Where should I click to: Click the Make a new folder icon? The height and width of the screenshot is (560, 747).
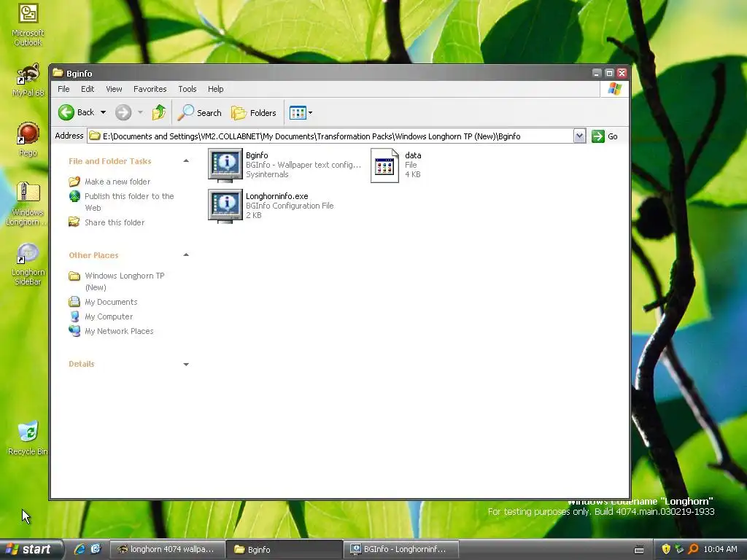coord(74,182)
